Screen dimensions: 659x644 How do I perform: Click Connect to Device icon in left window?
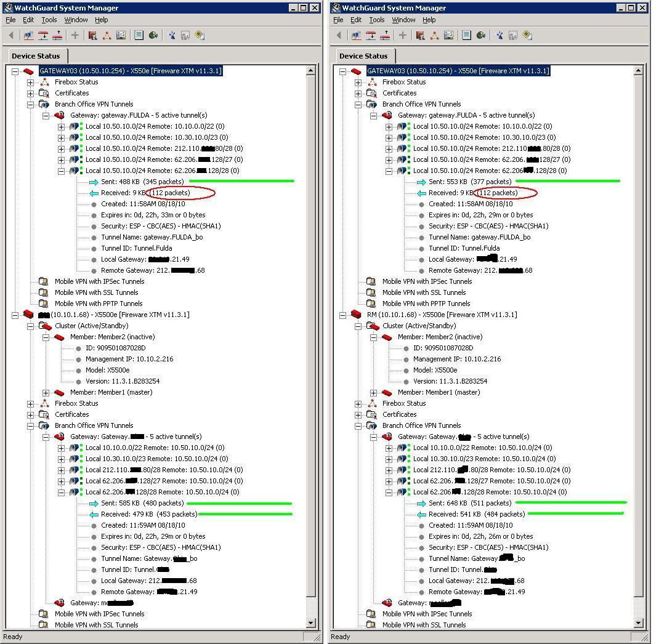28,35
